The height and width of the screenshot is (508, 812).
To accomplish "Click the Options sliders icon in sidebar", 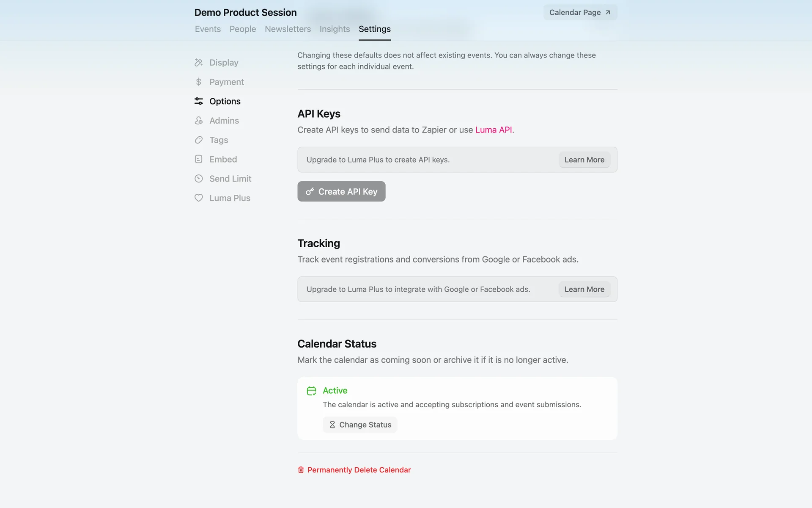I will pos(198,101).
